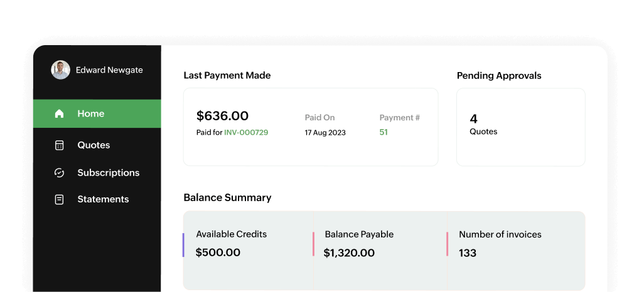Screen dimensions: 644x292
Task: Click the Paid On date 17 Aug 2023
Action: [x=325, y=133]
